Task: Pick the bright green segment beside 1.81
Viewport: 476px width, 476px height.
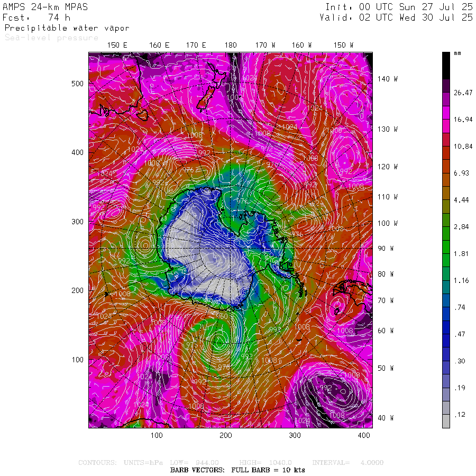Action: pos(446,247)
